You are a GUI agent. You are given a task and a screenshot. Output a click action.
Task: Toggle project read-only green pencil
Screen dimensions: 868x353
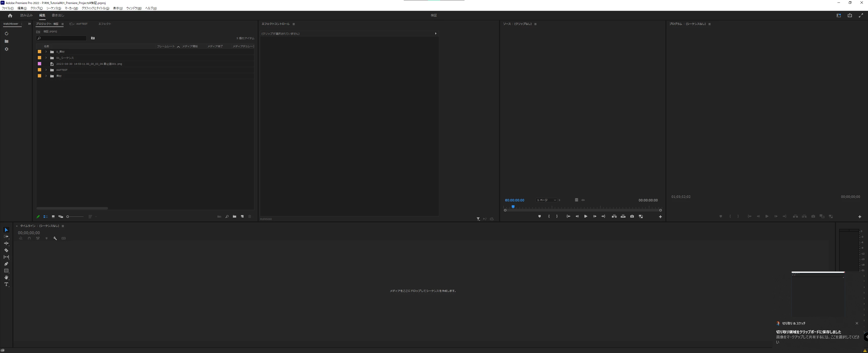click(38, 217)
